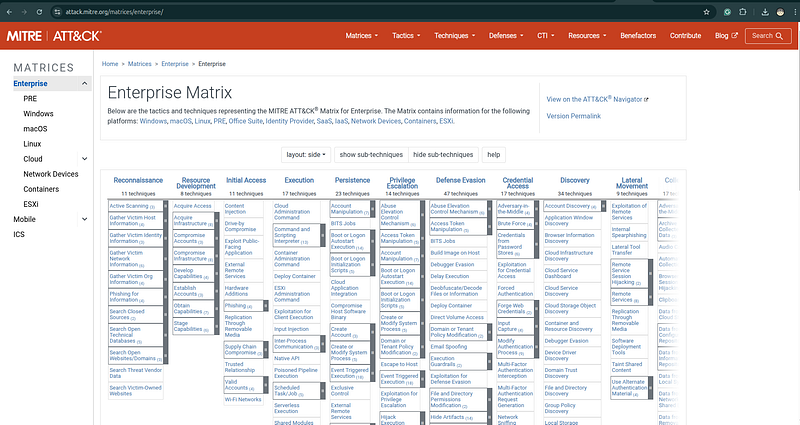Select Network Devices in the sidebar
Viewport: 800px width, 425px height.
coord(51,174)
